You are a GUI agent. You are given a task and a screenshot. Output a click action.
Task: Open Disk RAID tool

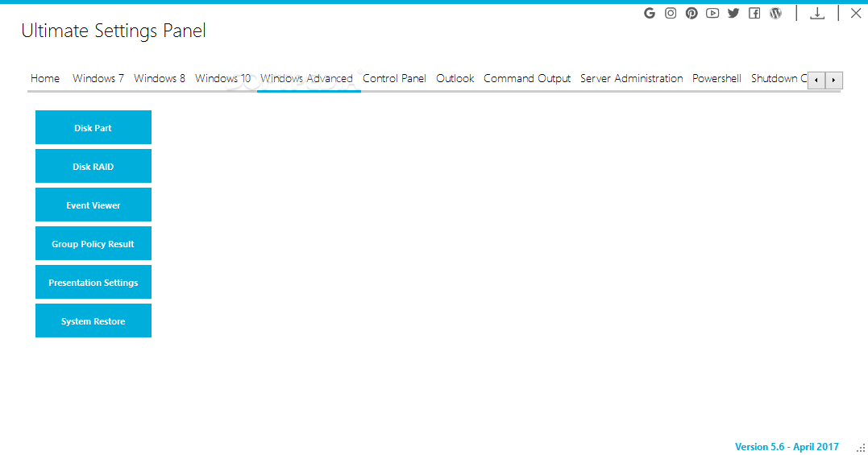click(93, 166)
